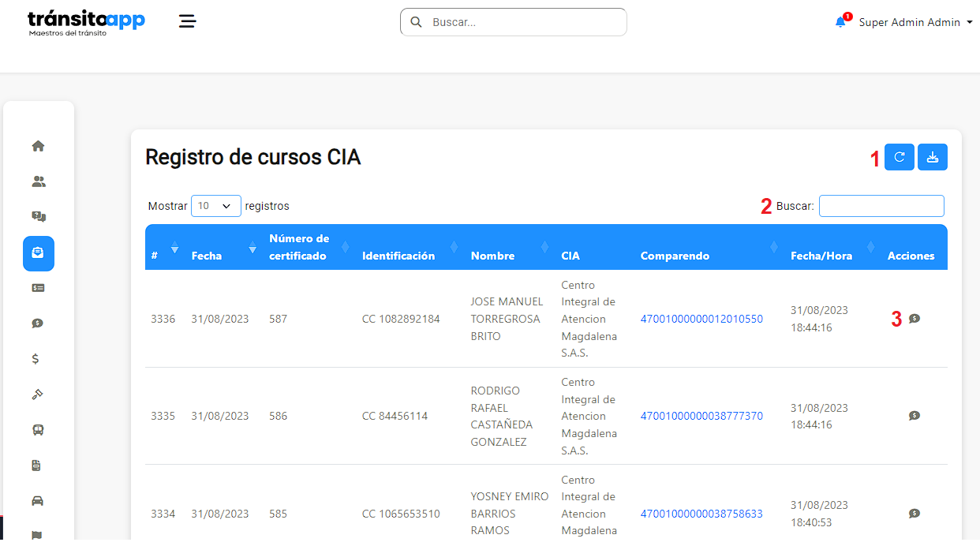Image resolution: width=980 pixels, height=546 pixels.
Task: Sort by Comparendo column
Action: point(709,247)
